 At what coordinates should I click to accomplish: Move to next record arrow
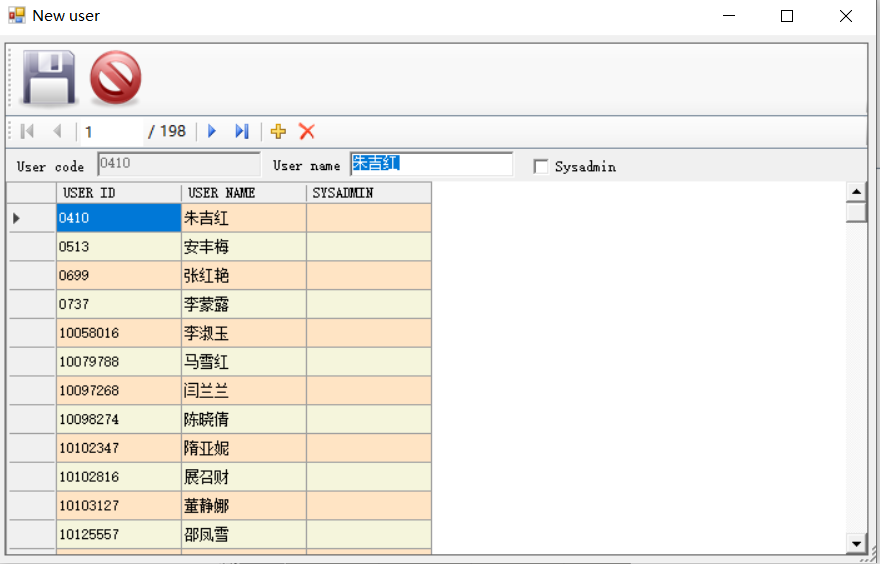coord(212,131)
